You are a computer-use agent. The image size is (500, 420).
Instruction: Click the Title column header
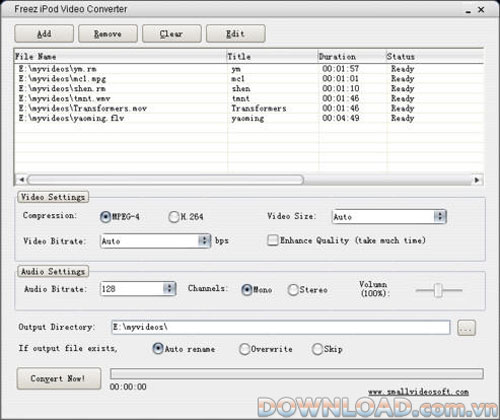coord(272,57)
